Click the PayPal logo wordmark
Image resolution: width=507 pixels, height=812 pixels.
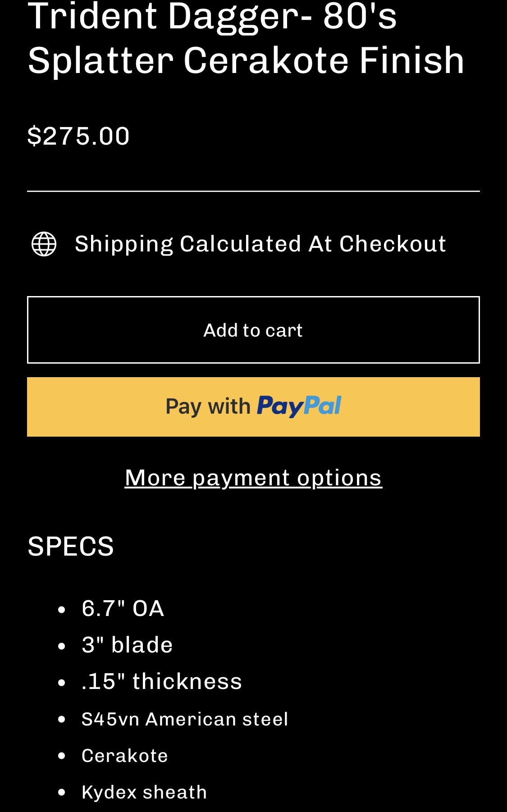299,406
